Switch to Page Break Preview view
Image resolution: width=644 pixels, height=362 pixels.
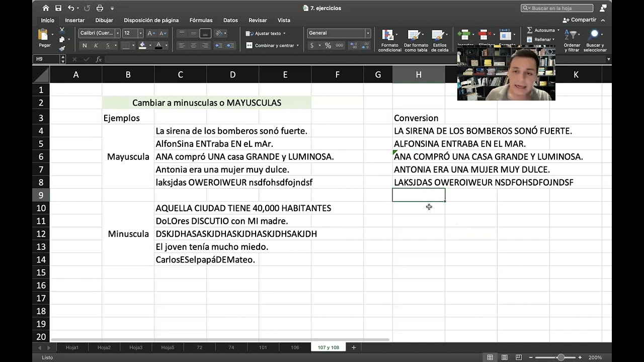coord(519,357)
